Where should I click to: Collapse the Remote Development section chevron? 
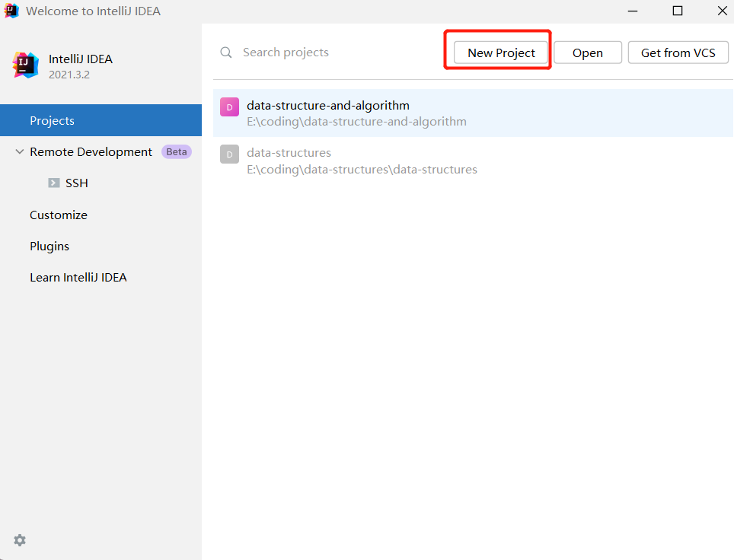[x=19, y=151]
